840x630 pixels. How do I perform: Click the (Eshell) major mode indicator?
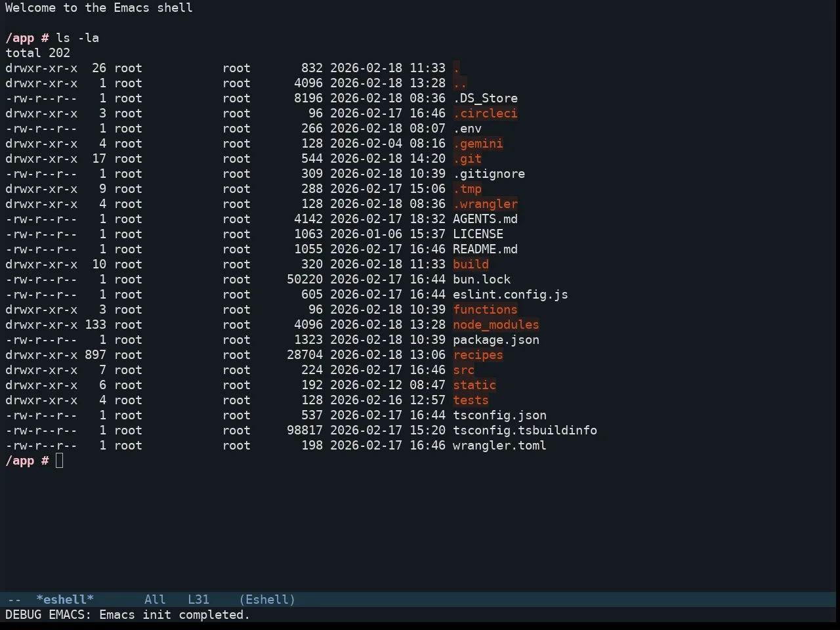tap(267, 600)
